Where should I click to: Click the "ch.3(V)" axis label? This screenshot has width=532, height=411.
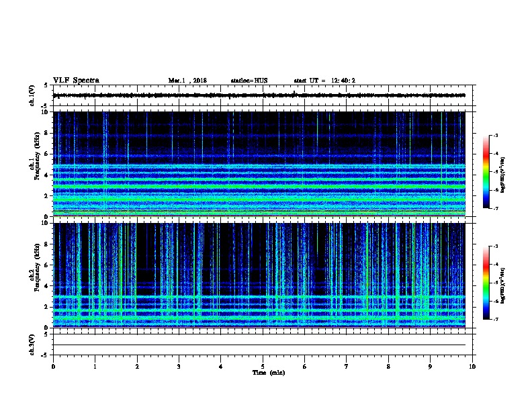32,345
